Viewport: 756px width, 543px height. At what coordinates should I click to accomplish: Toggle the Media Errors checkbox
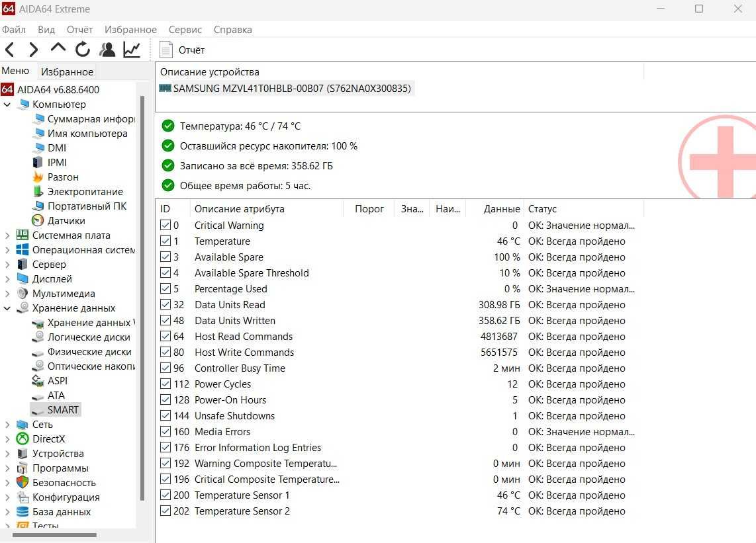point(165,432)
